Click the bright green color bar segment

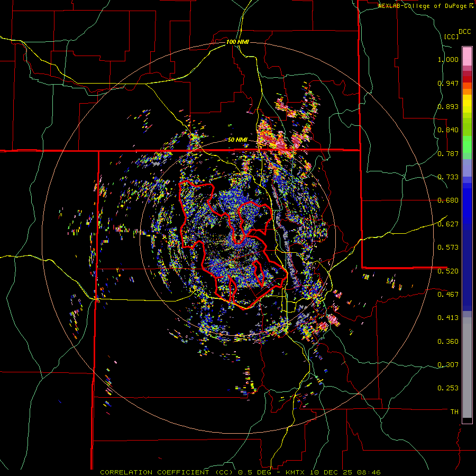(467, 144)
